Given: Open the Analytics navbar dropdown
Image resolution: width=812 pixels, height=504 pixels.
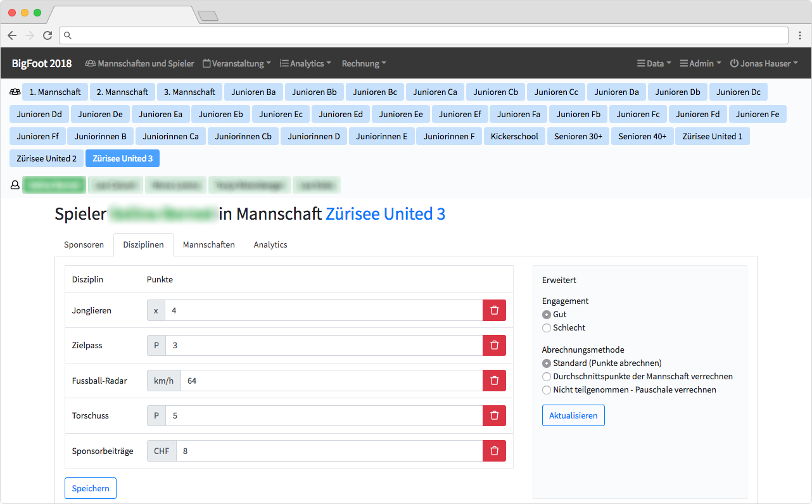Looking at the screenshot, I should point(306,63).
